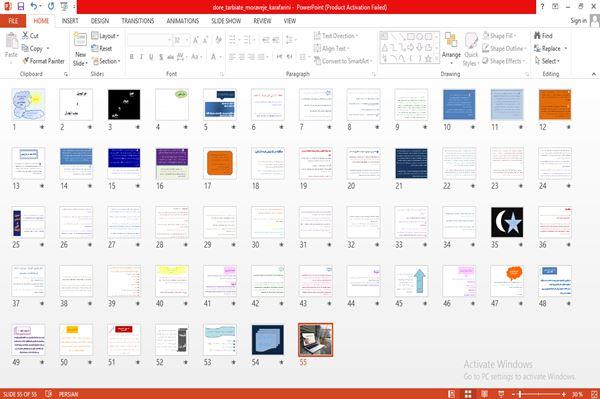The image size is (600, 399).
Task: Select the Format Painter tool
Action: (43, 61)
